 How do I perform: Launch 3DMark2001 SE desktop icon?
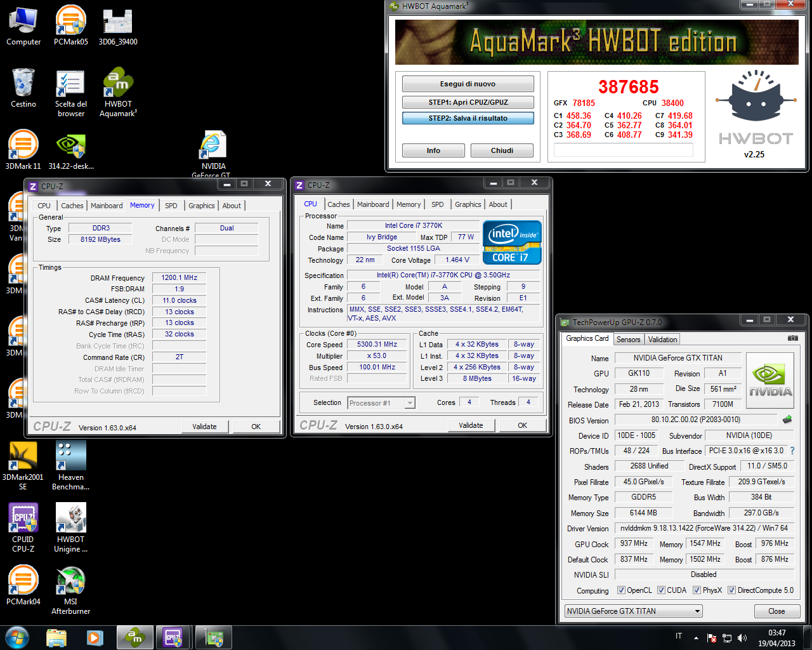click(x=23, y=466)
